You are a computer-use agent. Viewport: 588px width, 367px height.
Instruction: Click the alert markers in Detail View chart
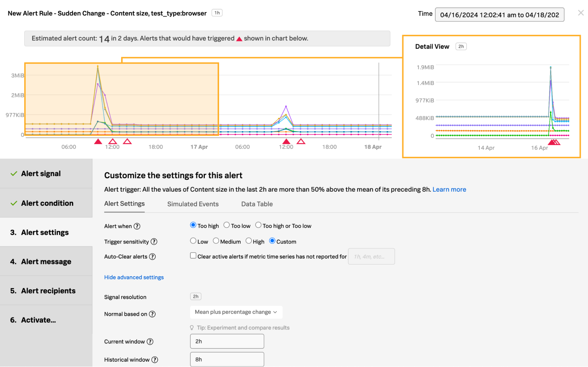(x=554, y=142)
